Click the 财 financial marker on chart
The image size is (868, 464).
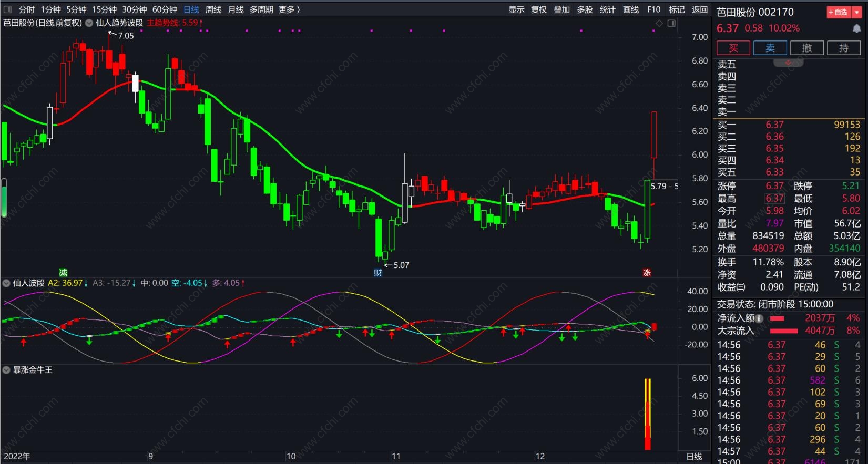tap(377, 272)
